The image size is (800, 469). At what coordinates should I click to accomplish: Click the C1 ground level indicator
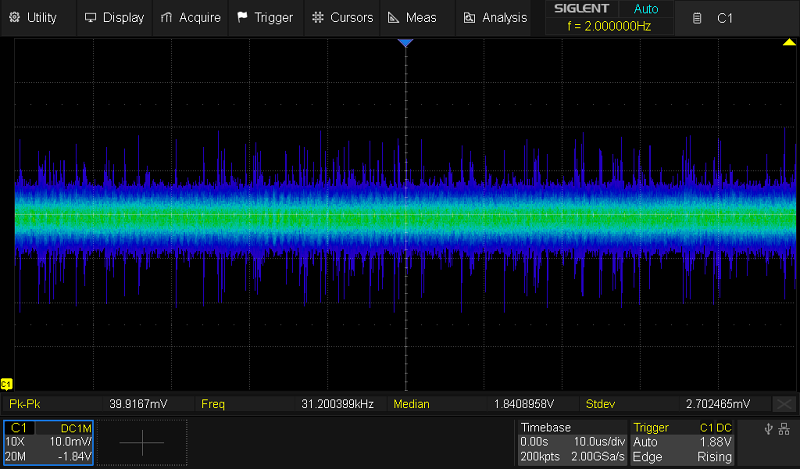pyautogui.click(x=7, y=384)
